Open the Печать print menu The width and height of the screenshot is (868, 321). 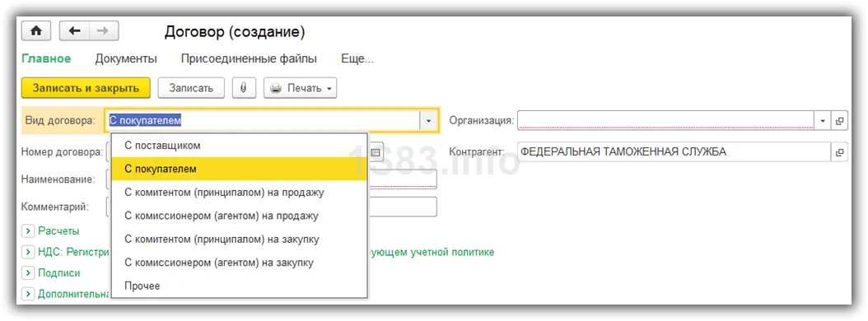tap(300, 88)
